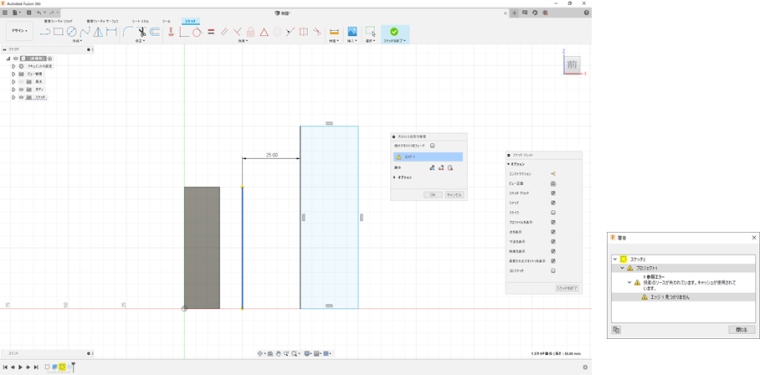The height and width of the screenshot is (375, 760).
Task: Collapse the Sketch2 node in warning window
Action: click(x=615, y=259)
